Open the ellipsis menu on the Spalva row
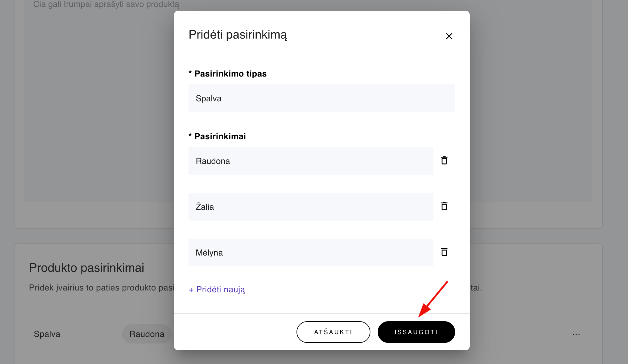 tap(576, 334)
